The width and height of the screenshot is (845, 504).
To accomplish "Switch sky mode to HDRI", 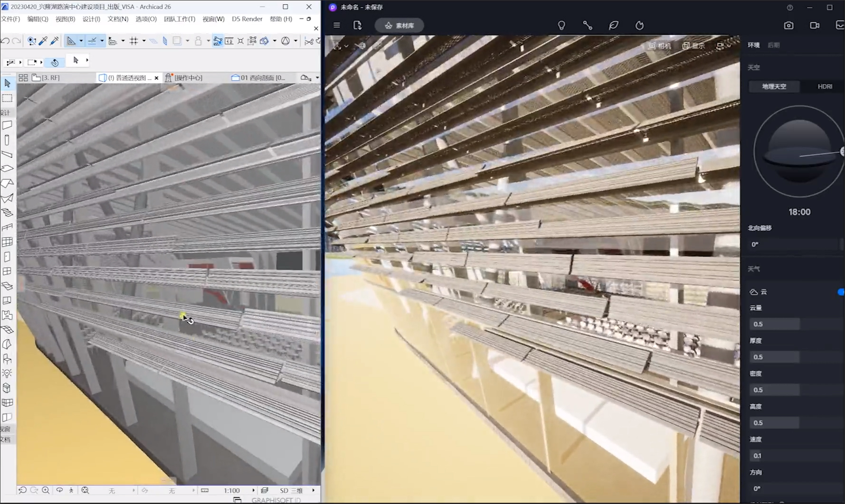I will point(825,86).
